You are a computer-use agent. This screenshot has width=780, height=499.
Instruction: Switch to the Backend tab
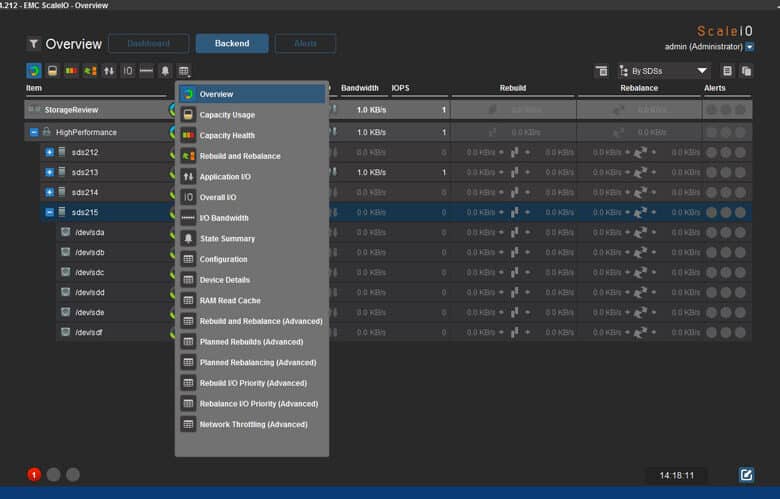[x=232, y=43]
